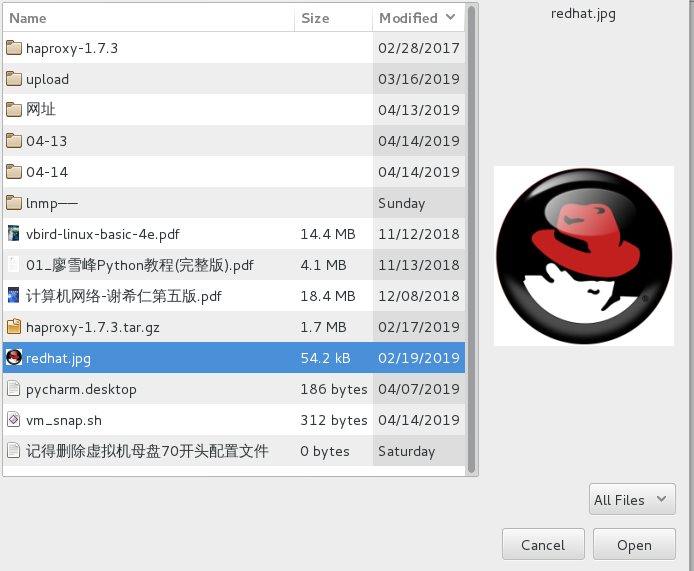Click the 网址 folder icon

click(14, 110)
